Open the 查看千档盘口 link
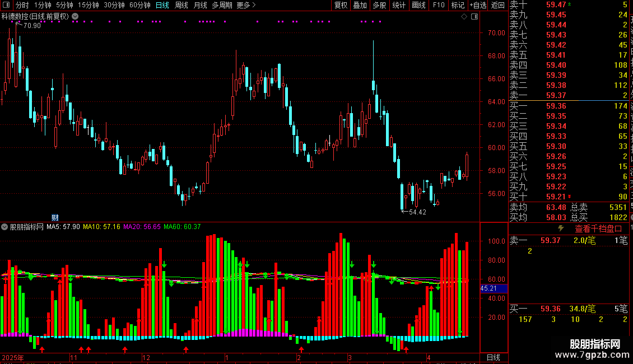 coord(598,229)
